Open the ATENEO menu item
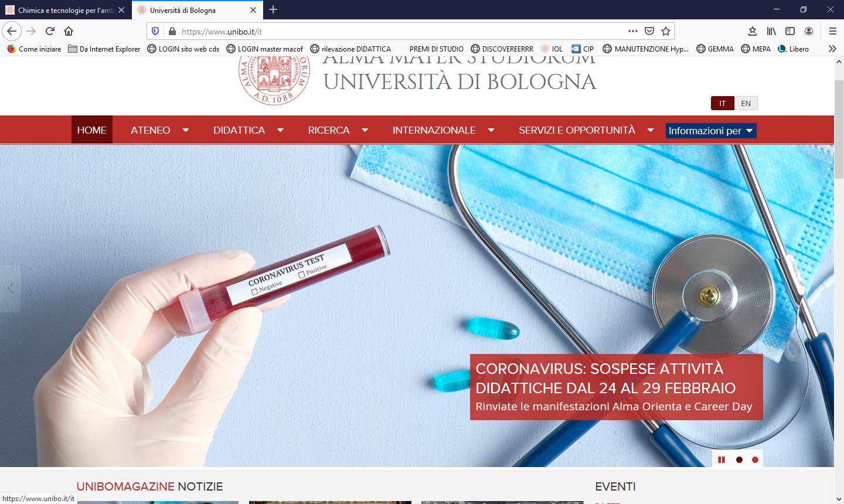The image size is (844, 504). pyautogui.click(x=151, y=130)
